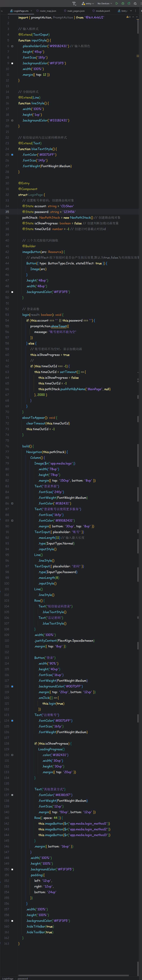Open blue color swatch on line 124
The width and height of the screenshot is (142, 980).
tap(12, 721)
